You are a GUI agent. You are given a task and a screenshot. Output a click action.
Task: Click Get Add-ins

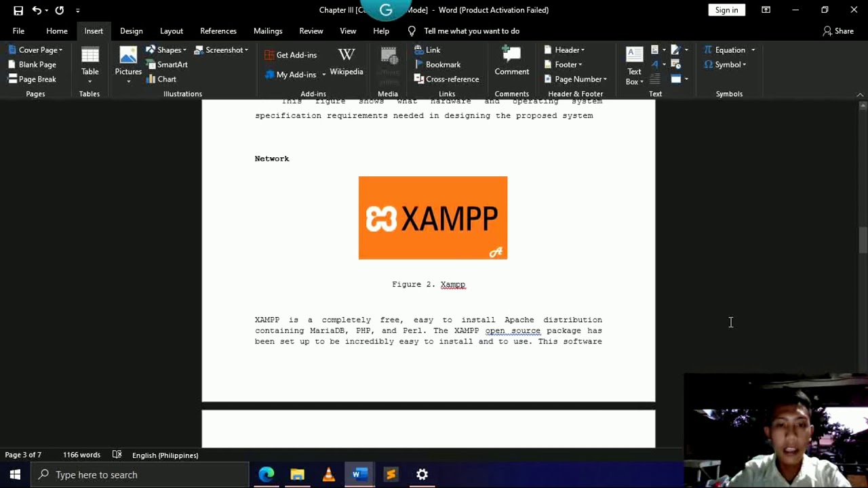291,55
